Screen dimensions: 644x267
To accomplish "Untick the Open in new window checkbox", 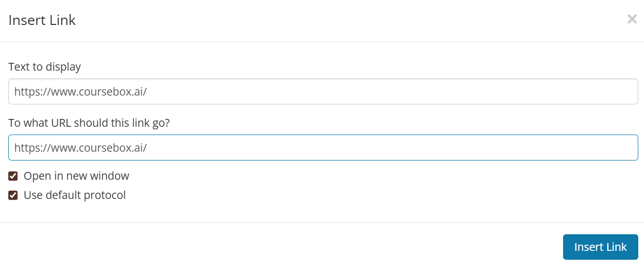I will pyautogui.click(x=13, y=176).
